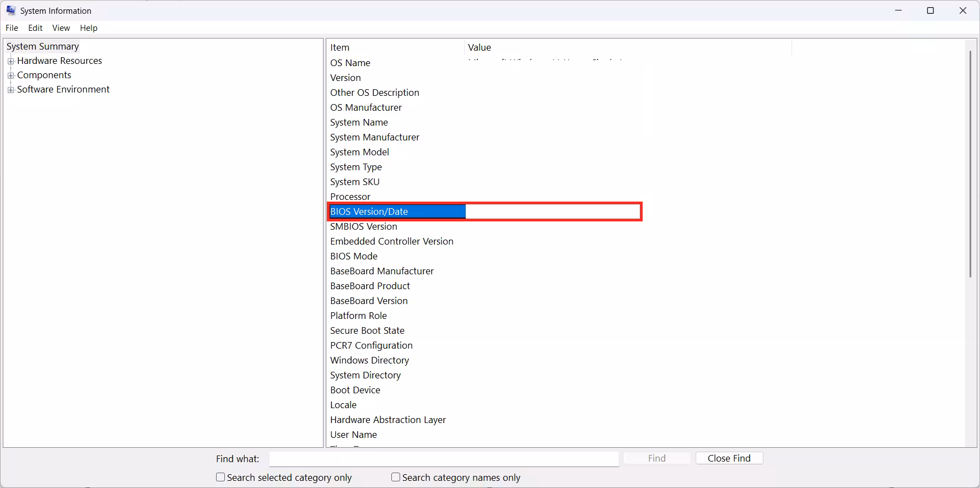The width and height of the screenshot is (980, 488).
Task: Expand the Software Environment node
Action: [x=10, y=90]
